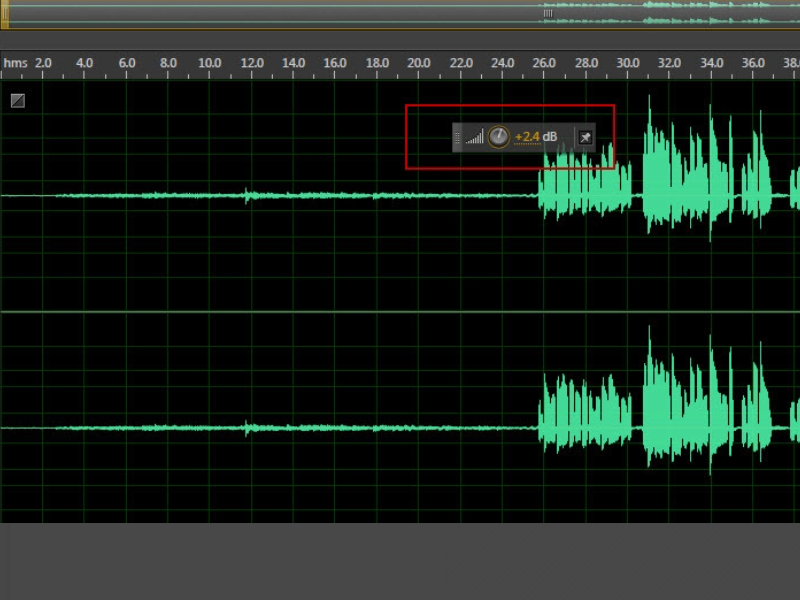The height and width of the screenshot is (600, 800).
Task: Click the divider line between the two channels
Action: [x=400, y=312]
